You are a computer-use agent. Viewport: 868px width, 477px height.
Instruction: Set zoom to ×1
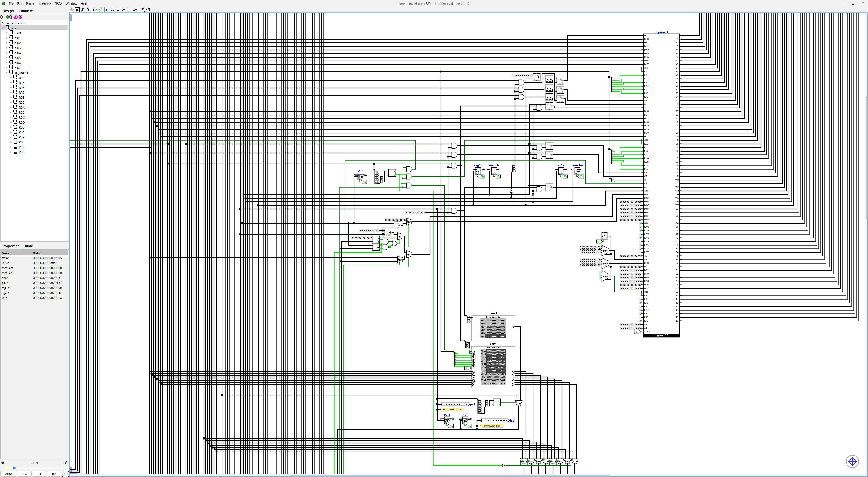39,474
